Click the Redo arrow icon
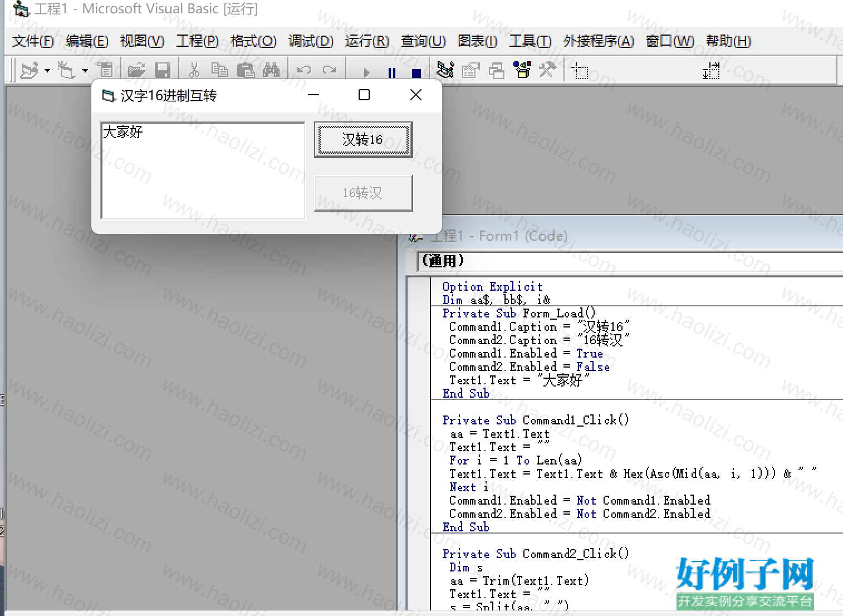Image resolution: width=843 pixels, height=616 pixels. point(330,71)
